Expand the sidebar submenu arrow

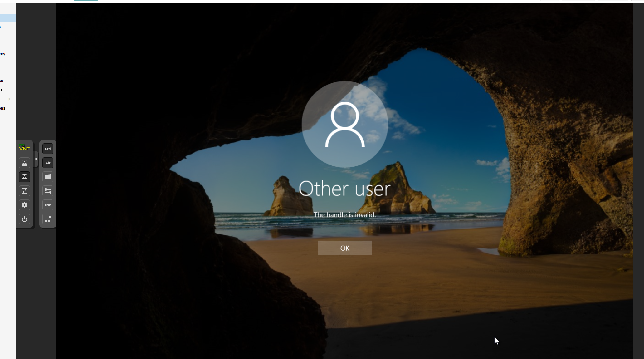coord(9,99)
